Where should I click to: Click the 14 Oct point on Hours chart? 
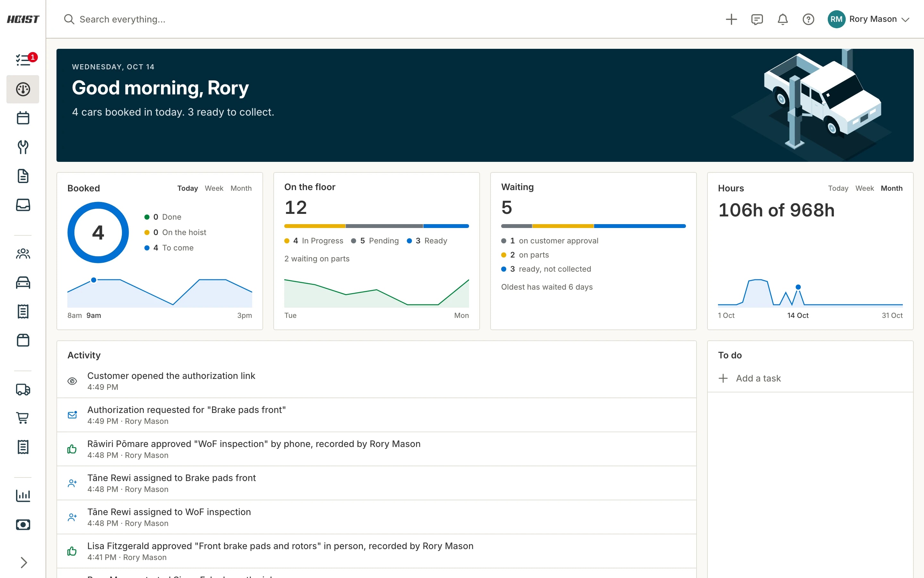pos(798,287)
